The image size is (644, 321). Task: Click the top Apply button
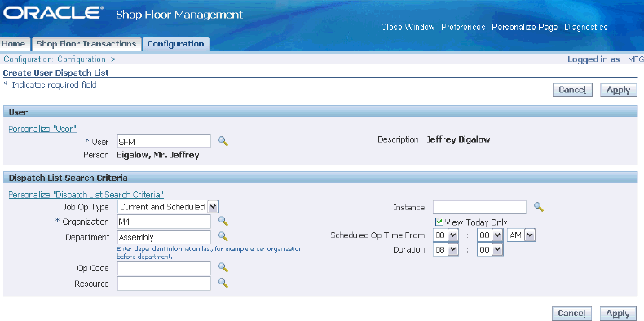tap(619, 90)
